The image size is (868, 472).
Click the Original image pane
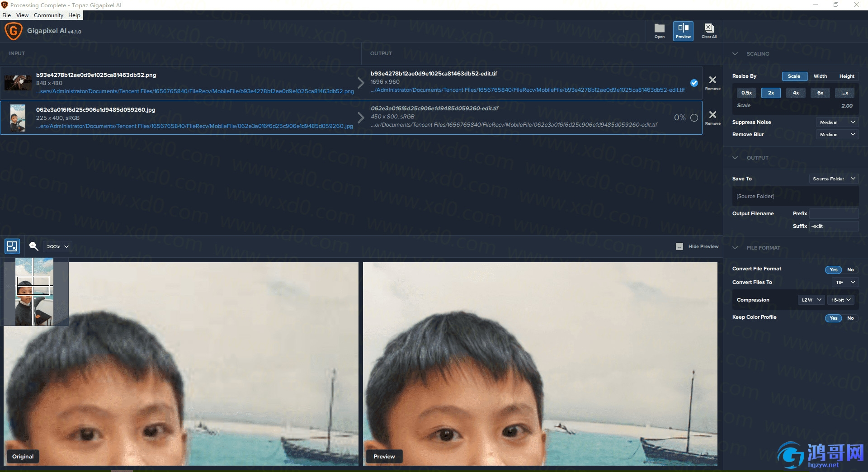pos(181,364)
